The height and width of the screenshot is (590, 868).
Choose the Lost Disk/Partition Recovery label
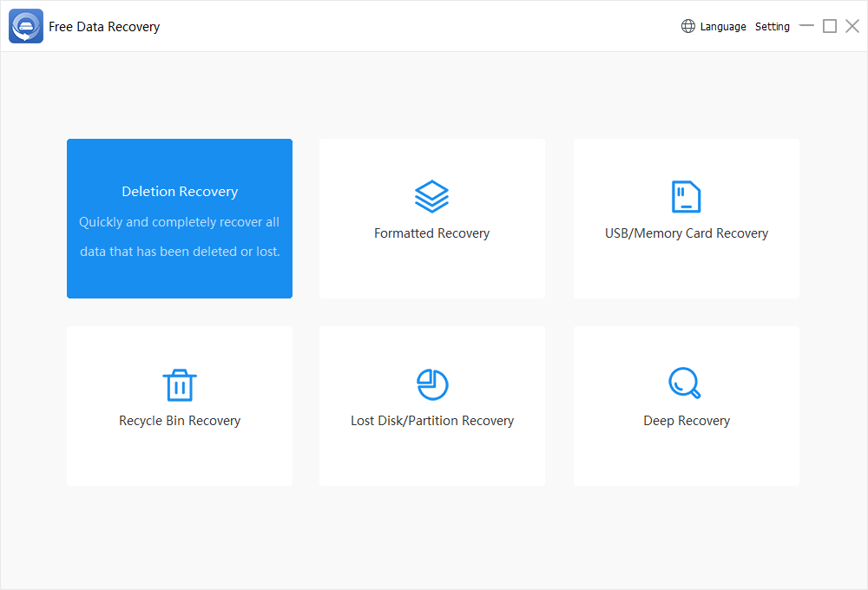(x=431, y=421)
